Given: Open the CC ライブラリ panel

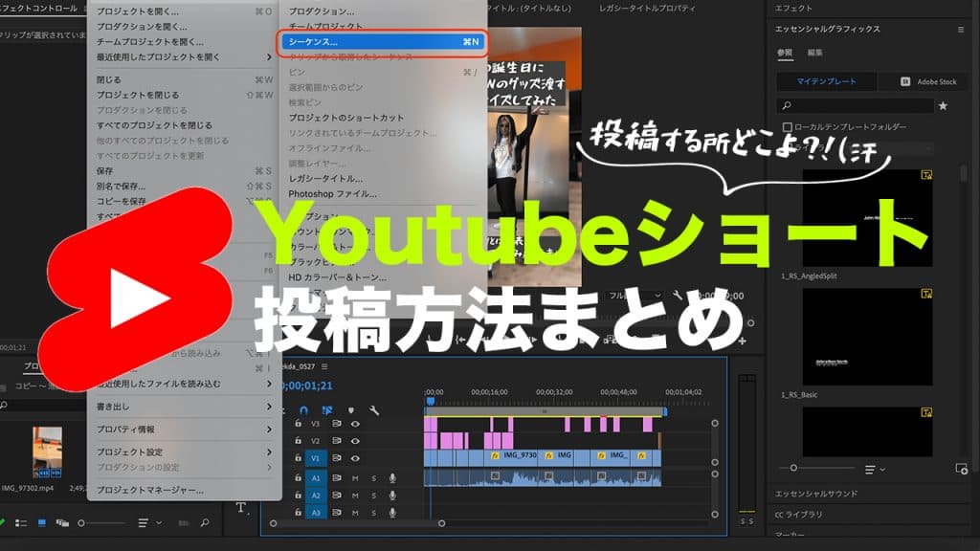Looking at the screenshot, I should [x=799, y=514].
